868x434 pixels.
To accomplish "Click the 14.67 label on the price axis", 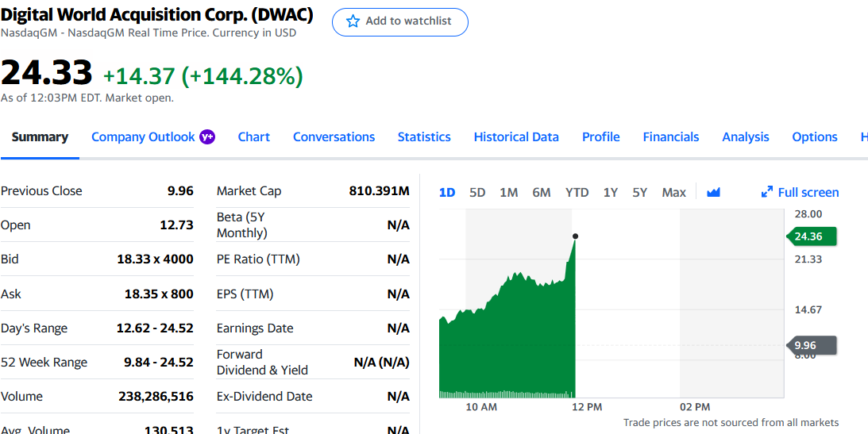I will pos(808,309).
